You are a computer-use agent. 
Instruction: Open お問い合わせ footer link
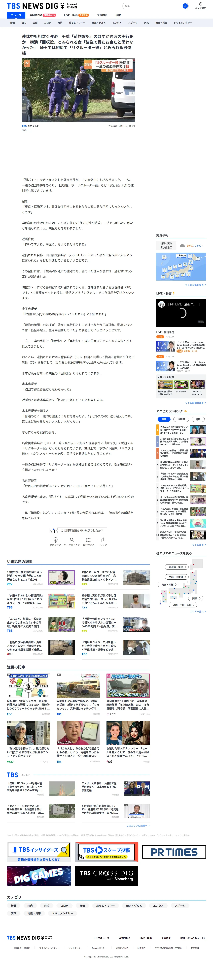[122, 948]
